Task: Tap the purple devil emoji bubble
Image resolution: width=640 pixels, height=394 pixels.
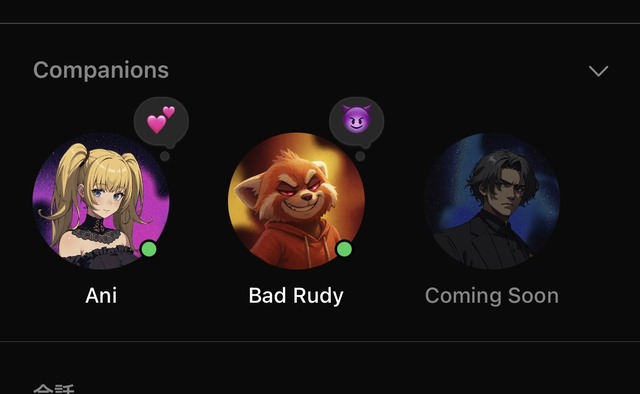Action: tap(356, 121)
